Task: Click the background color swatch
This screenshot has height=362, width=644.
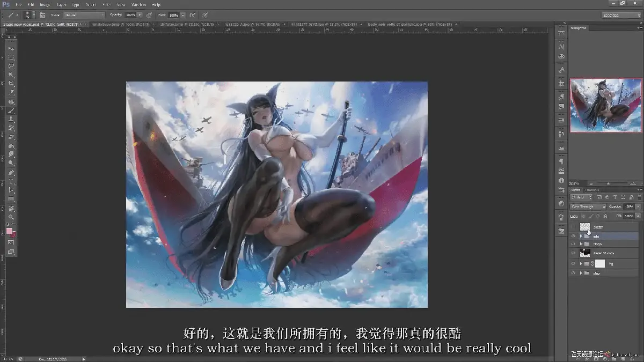Action: click(13, 235)
